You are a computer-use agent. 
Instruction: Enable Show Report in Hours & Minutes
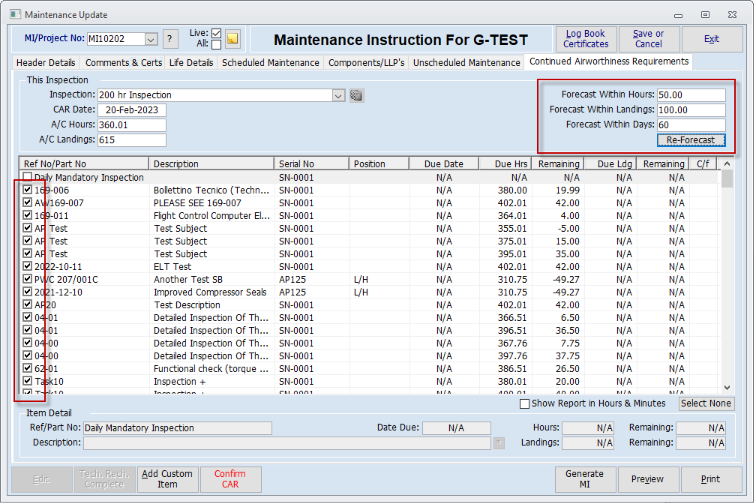click(525, 404)
